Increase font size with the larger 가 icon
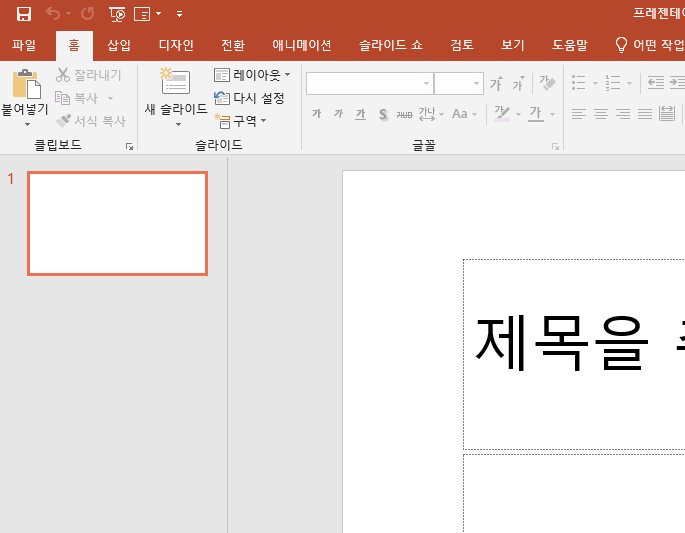This screenshot has height=533, width=685. click(496, 83)
